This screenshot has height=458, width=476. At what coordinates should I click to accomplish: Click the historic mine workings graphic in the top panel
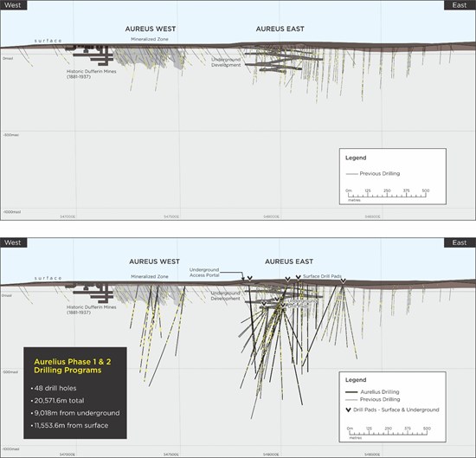pyautogui.click(x=90, y=55)
